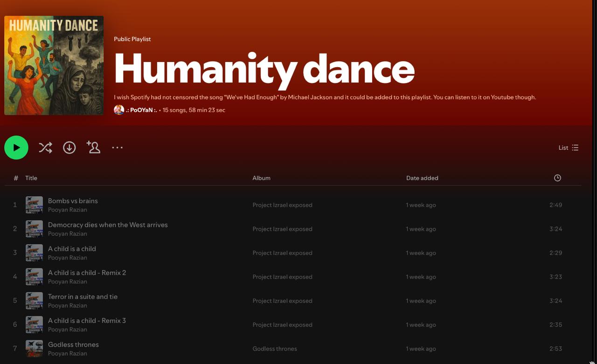Click cover thumbnail of Democracy dies track
Screen dimensions: 597x364
pyautogui.click(x=34, y=229)
